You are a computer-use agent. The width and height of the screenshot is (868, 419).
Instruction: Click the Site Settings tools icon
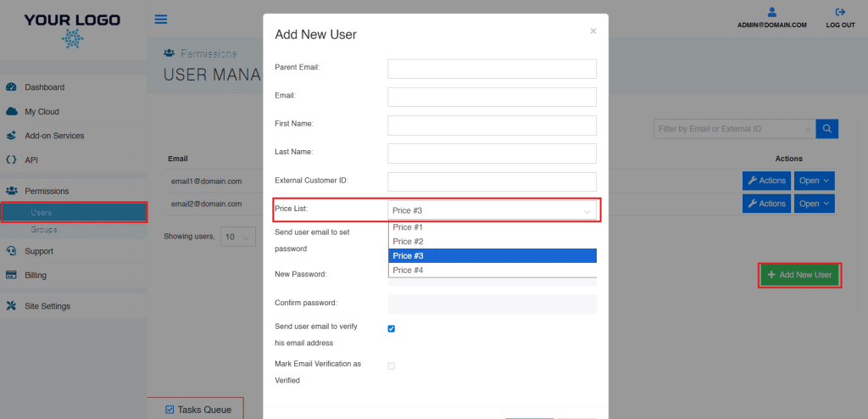pos(11,306)
